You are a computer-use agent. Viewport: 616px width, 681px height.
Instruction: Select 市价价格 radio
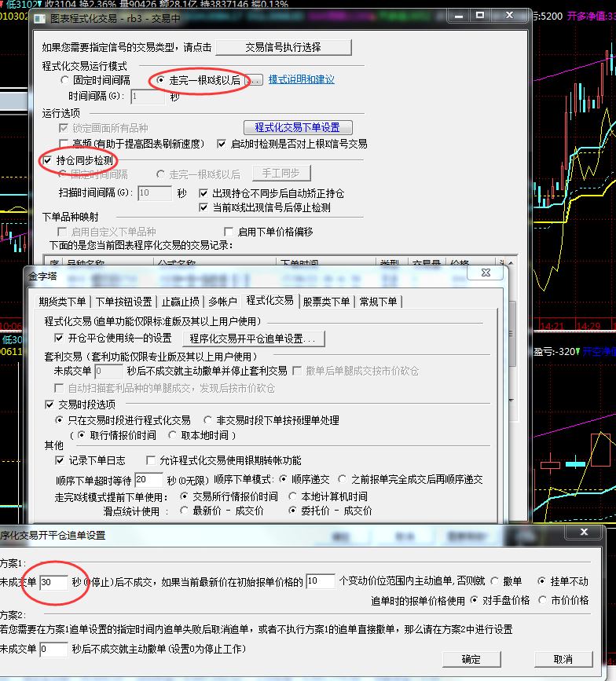click(x=541, y=600)
